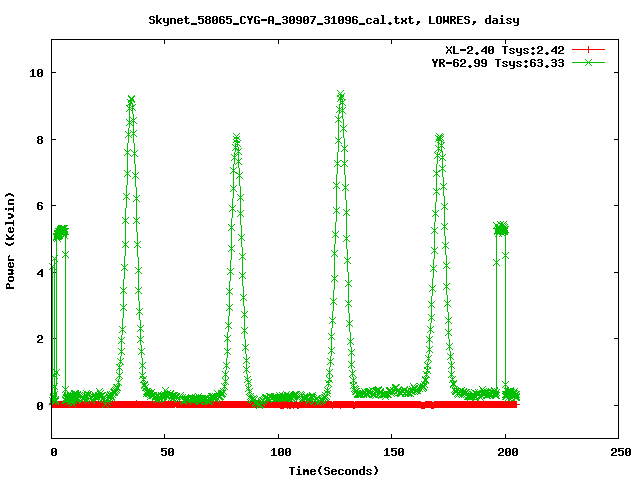
Task: Click the y-axis tick value 6
Action: (40, 206)
